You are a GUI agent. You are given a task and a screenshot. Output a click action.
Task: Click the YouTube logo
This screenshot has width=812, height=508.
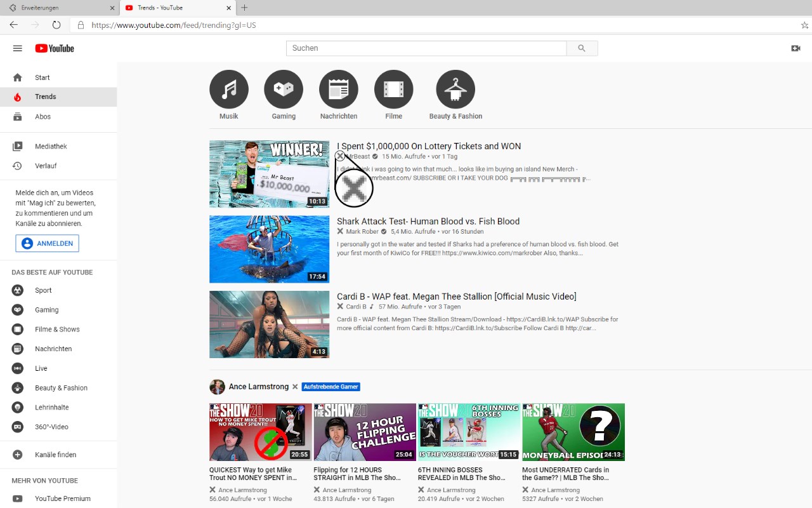click(x=55, y=48)
